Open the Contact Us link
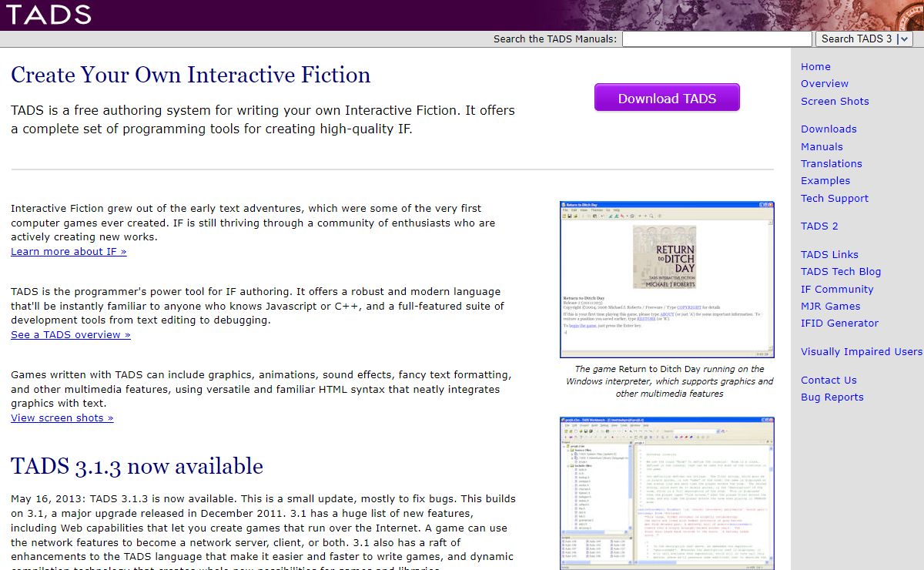The height and width of the screenshot is (570, 924). pyautogui.click(x=829, y=380)
